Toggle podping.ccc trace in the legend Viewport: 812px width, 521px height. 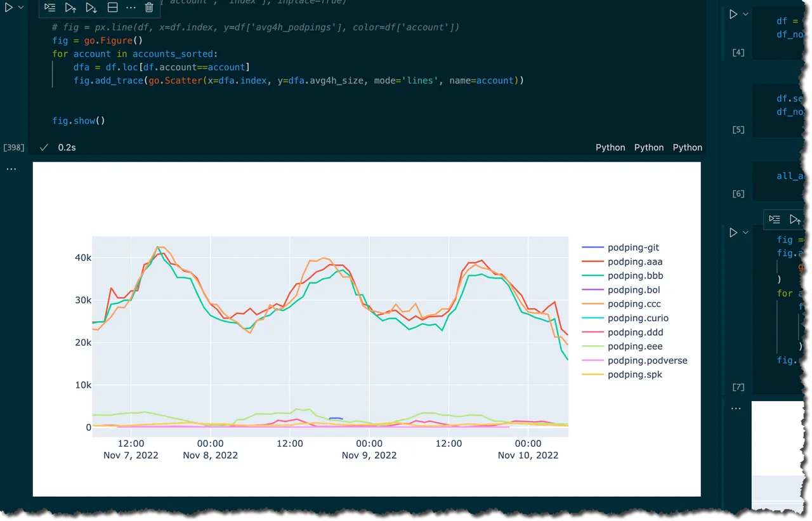point(622,304)
